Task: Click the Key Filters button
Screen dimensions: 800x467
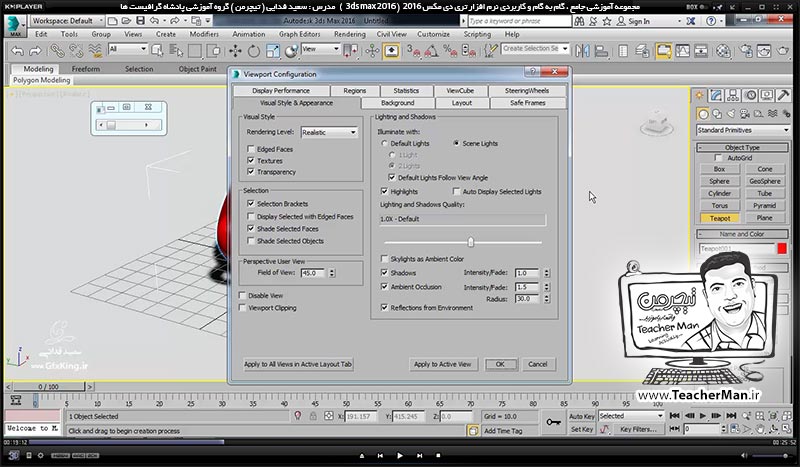Action: click(638, 430)
